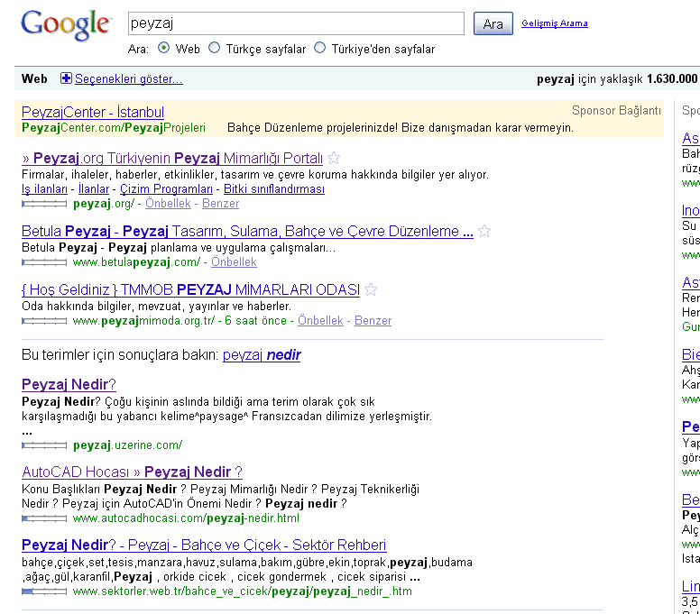This screenshot has width=700, height=614.
Task: Click into the peyzaj search field
Action: (x=296, y=23)
